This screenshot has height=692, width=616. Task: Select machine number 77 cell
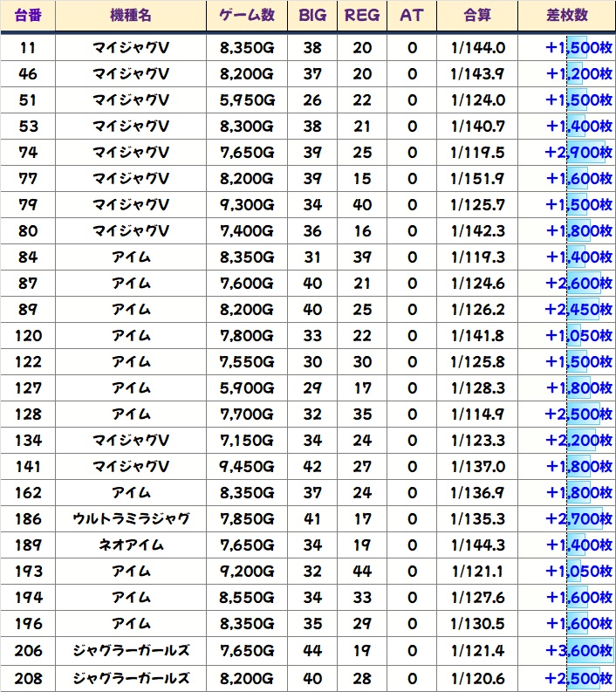coord(28,179)
